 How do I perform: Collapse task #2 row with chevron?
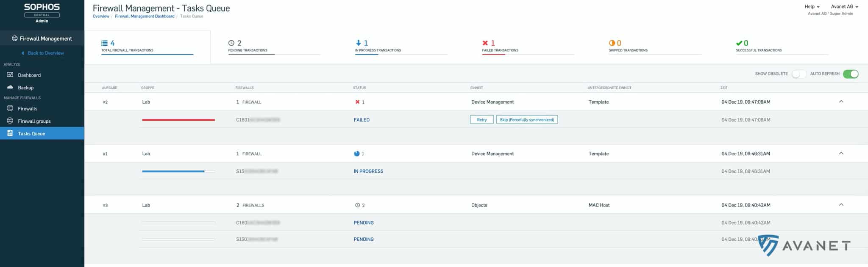tap(841, 102)
